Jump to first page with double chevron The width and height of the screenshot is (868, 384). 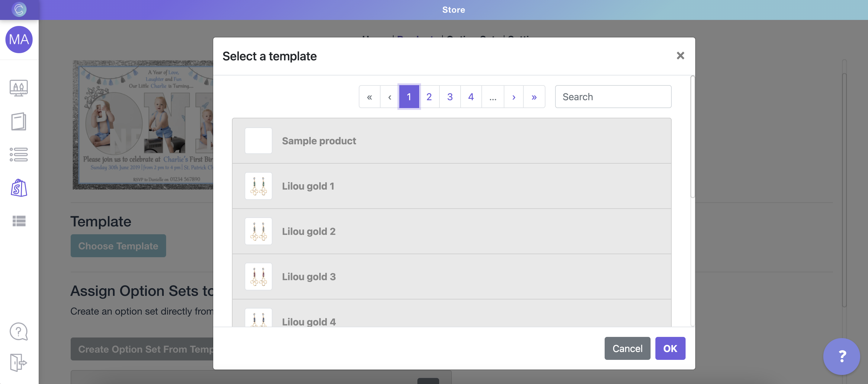(369, 97)
